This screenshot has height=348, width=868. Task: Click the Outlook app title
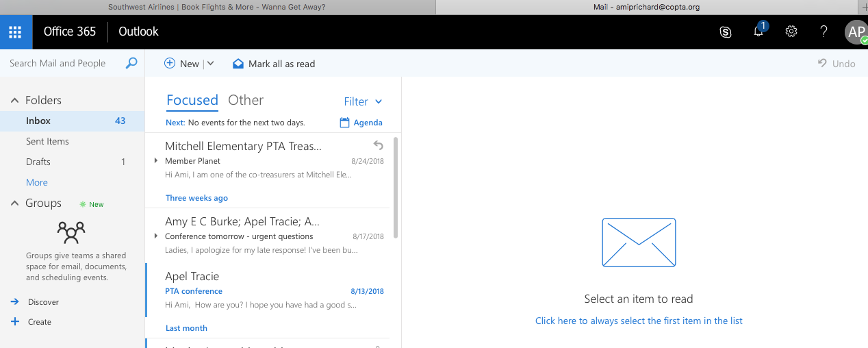[138, 32]
